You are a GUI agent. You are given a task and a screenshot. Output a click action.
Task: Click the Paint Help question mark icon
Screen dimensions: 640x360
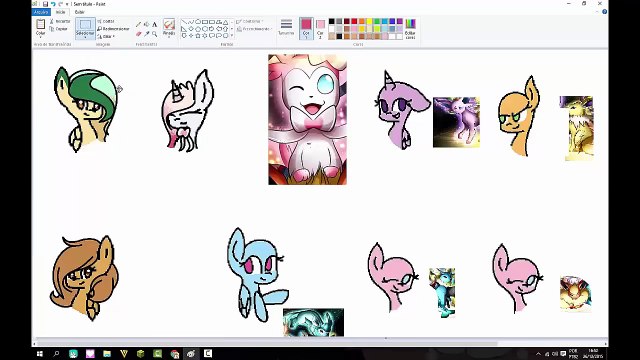coord(604,12)
